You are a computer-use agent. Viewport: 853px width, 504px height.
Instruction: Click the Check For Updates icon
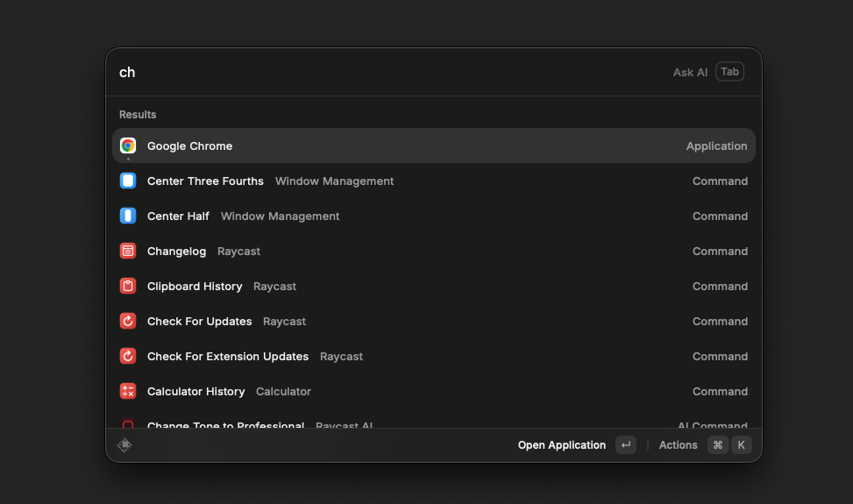pos(128,321)
